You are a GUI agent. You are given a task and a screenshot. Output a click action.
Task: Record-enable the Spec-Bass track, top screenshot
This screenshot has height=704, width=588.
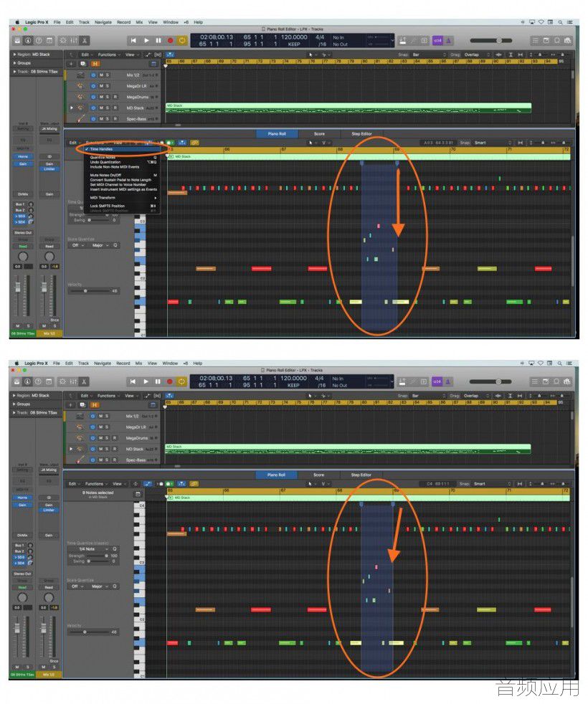pyautogui.click(x=115, y=119)
